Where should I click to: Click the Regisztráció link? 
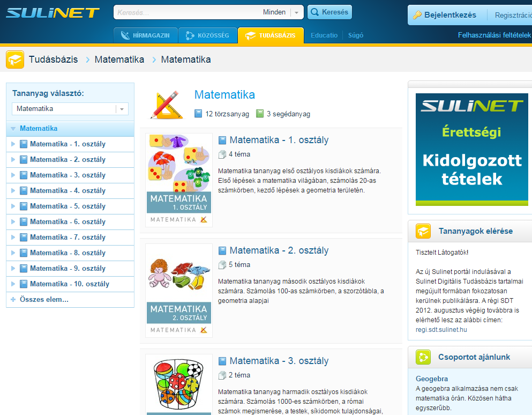(x=513, y=16)
